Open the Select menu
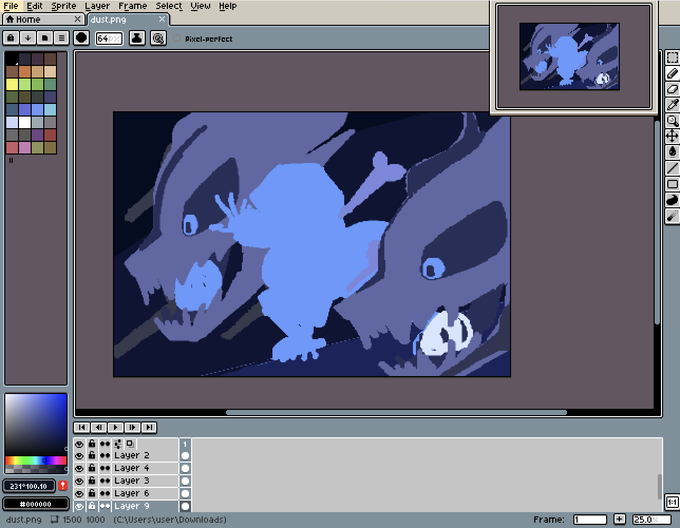This screenshot has height=528, width=680. click(x=169, y=6)
